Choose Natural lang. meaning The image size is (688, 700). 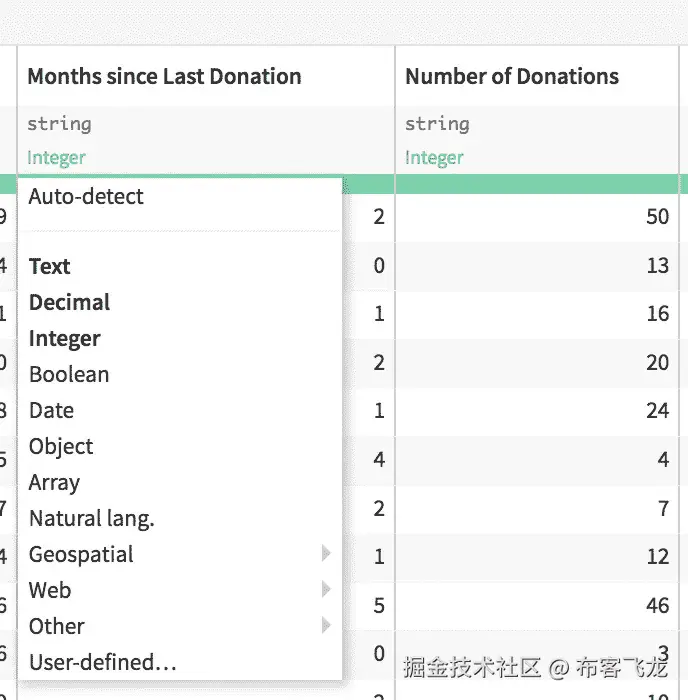click(x=92, y=519)
